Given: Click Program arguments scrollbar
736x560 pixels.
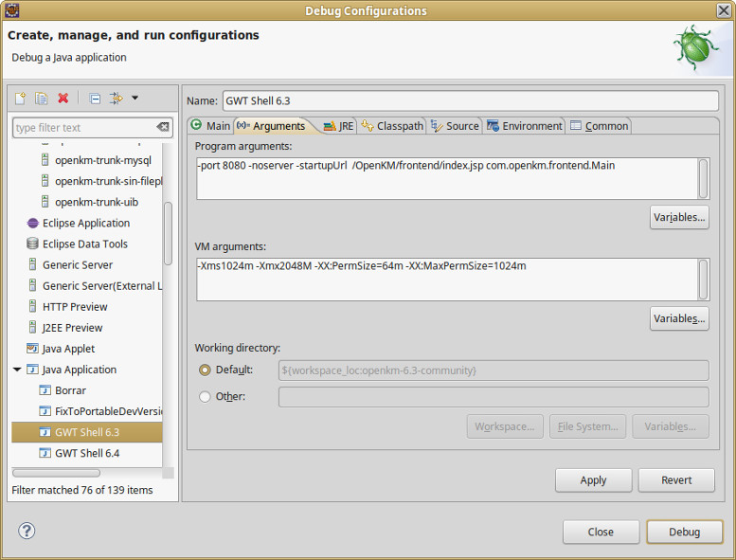Looking at the screenshot, I should pos(703,179).
